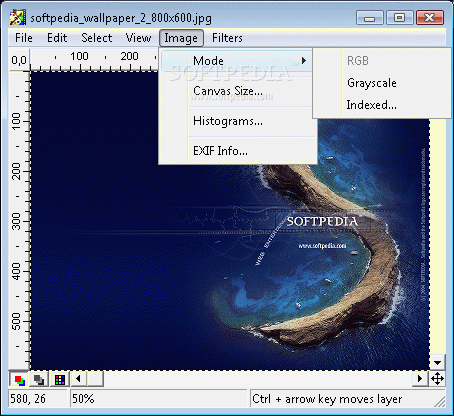Click the 100 mark on the horizontal ruler

pos(79,56)
